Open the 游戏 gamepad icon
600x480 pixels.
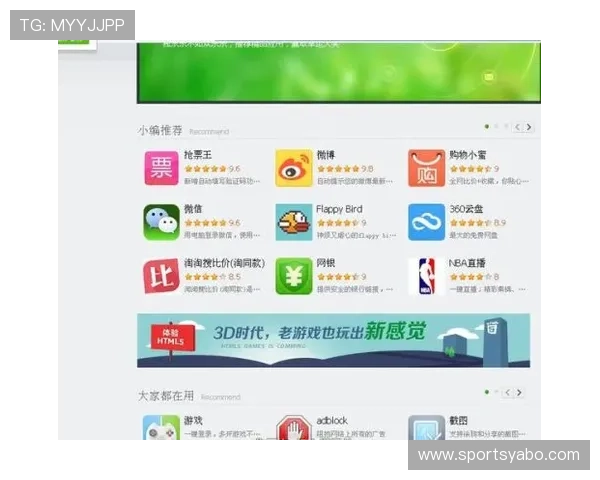click(161, 428)
